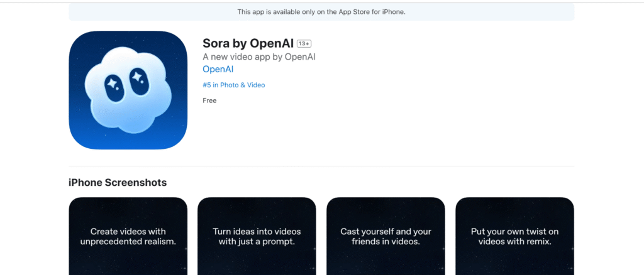Click the text unprecedented realism in first screenshot
Screen dimensions: 644x275
[128, 242]
